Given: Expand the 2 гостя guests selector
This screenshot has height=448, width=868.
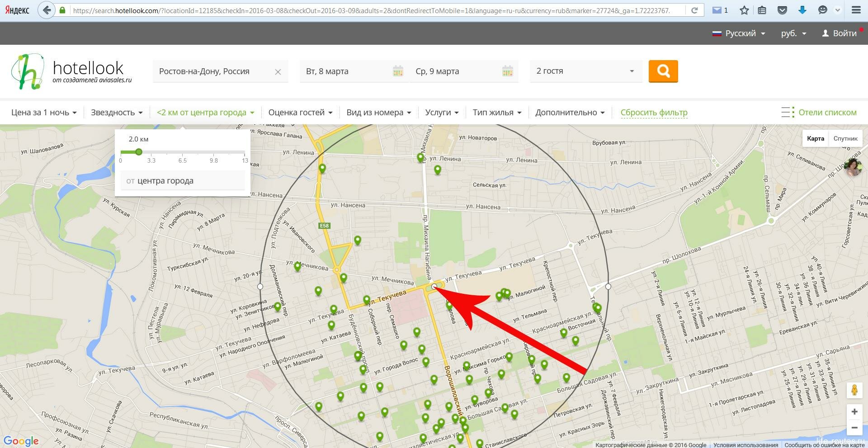Looking at the screenshot, I should 585,71.
